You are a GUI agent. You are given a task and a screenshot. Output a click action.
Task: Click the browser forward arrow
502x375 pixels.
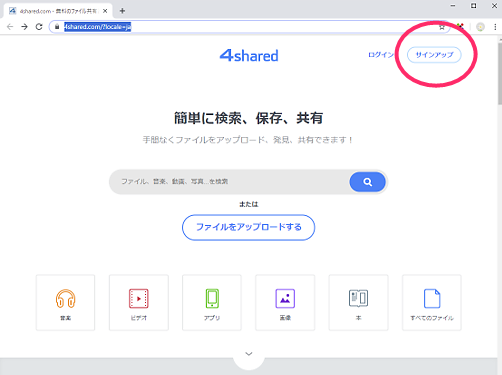24,27
